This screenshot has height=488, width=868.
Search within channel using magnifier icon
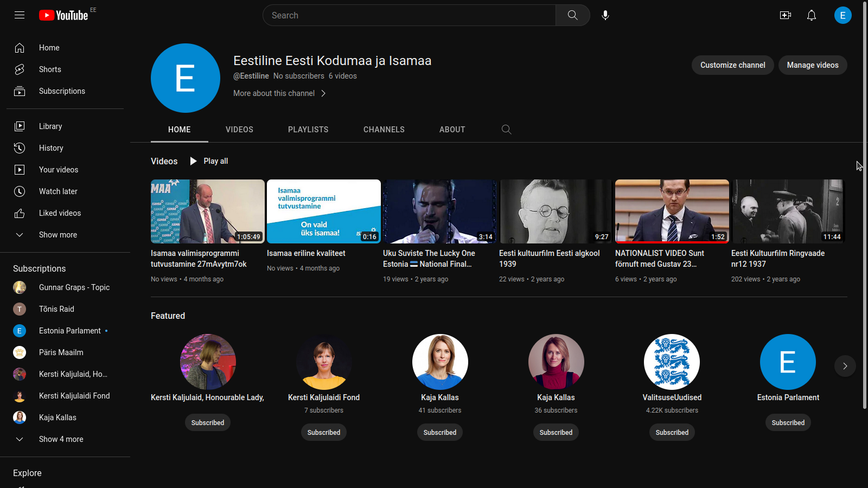point(506,130)
